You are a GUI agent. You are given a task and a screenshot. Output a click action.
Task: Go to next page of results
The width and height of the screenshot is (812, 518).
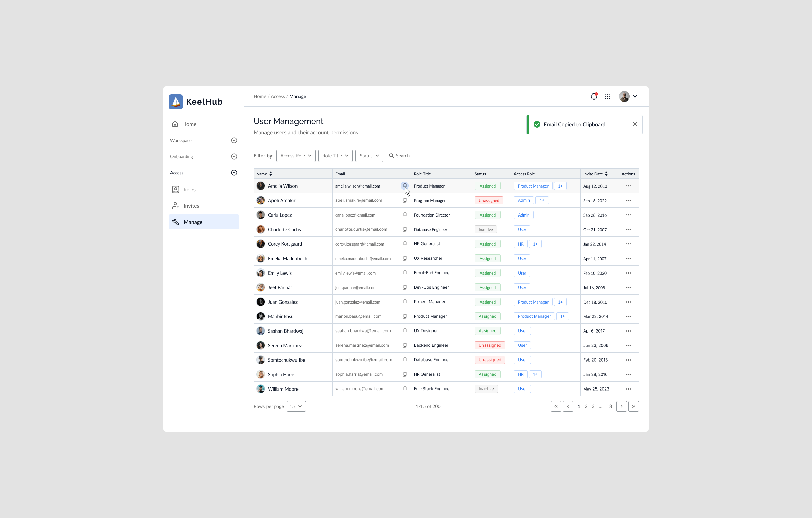pos(621,406)
